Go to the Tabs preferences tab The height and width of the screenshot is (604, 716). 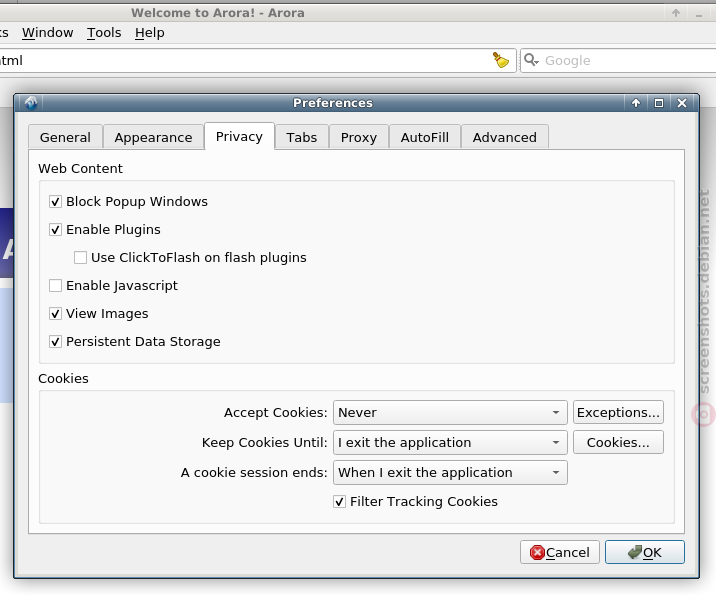click(302, 137)
